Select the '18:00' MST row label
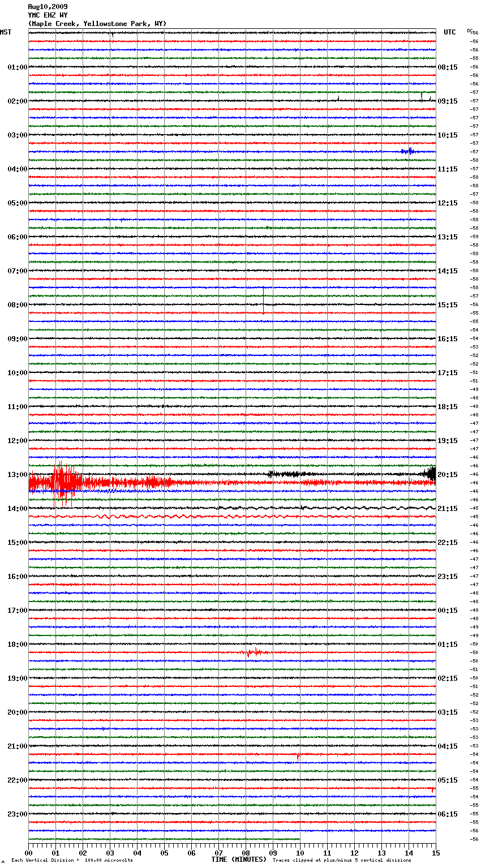This screenshot has height=868, width=481. (x=18, y=644)
